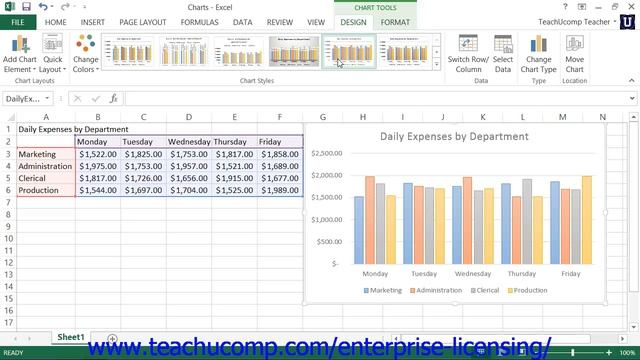Click Production legend entry in chart
Image resolution: width=640 pixels, height=360 pixels.
click(x=527, y=290)
